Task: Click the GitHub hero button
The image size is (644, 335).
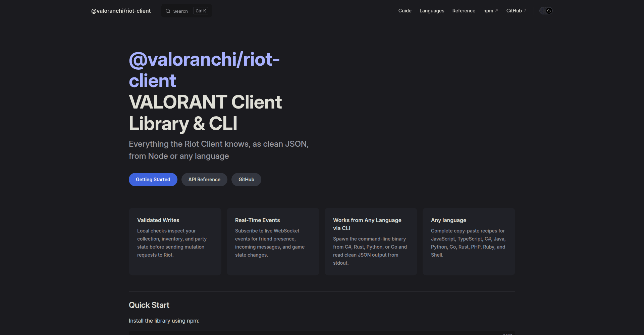Action: (x=246, y=180)
